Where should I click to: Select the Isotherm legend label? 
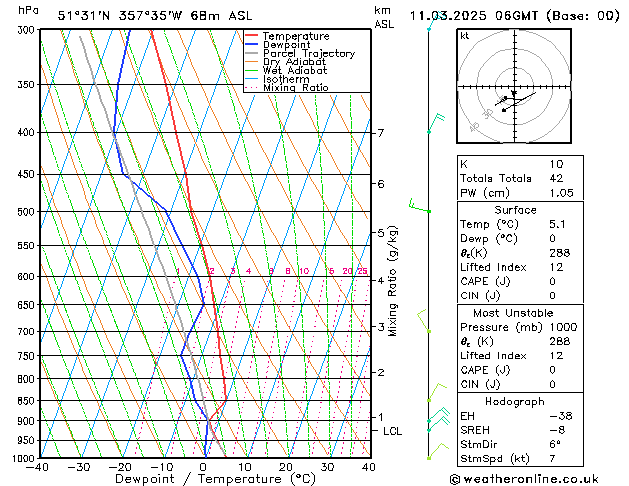click(x=286, y=79)
